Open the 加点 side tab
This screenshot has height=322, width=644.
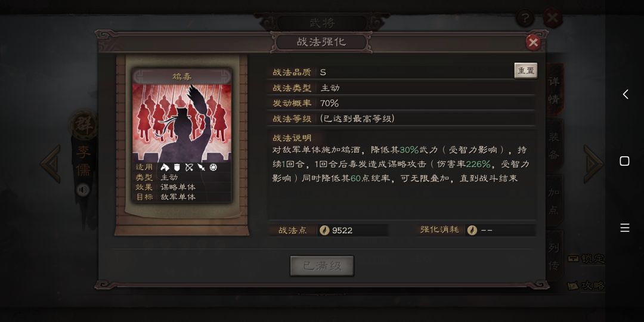[x=554, y=200]
